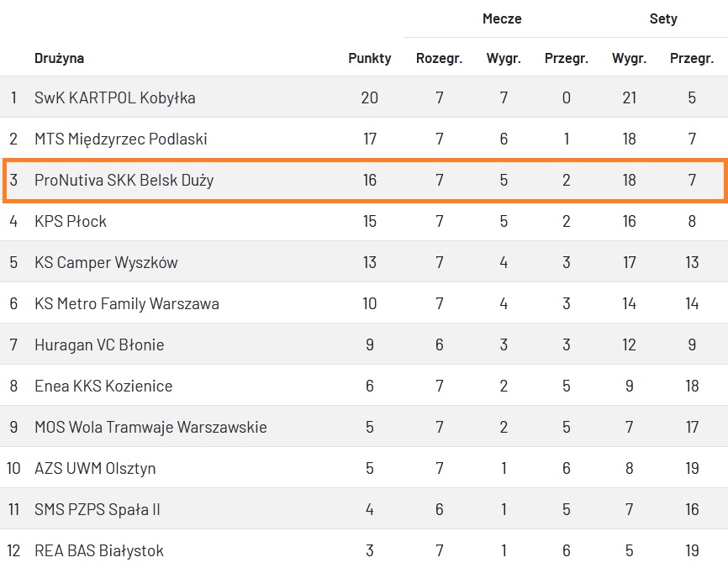Click KPS Płock team name
728x568 pixels.
tap(71, 221)
